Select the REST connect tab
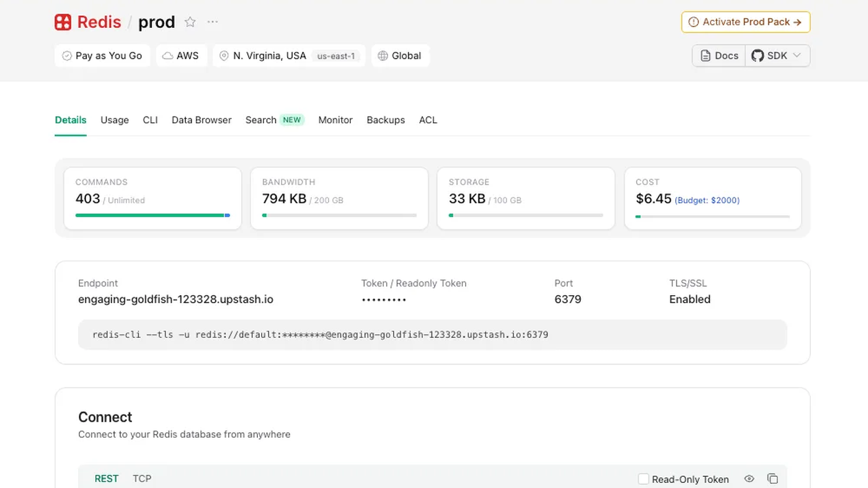Screen dimensions: 868x488 tap(107, 479)
